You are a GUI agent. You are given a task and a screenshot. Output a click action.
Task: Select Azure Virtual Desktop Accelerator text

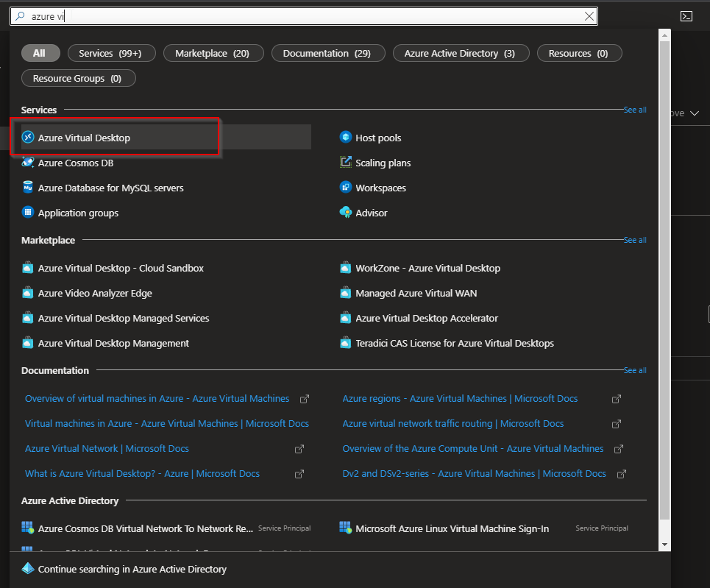[427, 318]
